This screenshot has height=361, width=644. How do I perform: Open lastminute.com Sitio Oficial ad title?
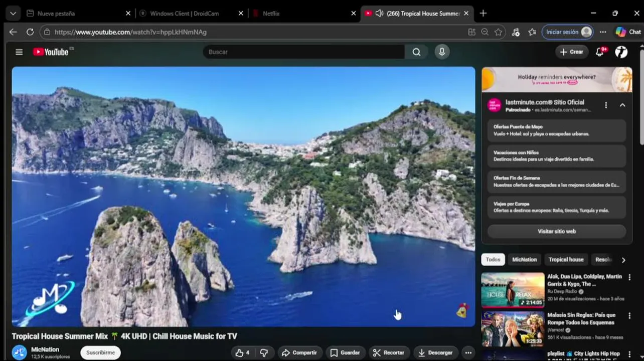click(545, 102)
